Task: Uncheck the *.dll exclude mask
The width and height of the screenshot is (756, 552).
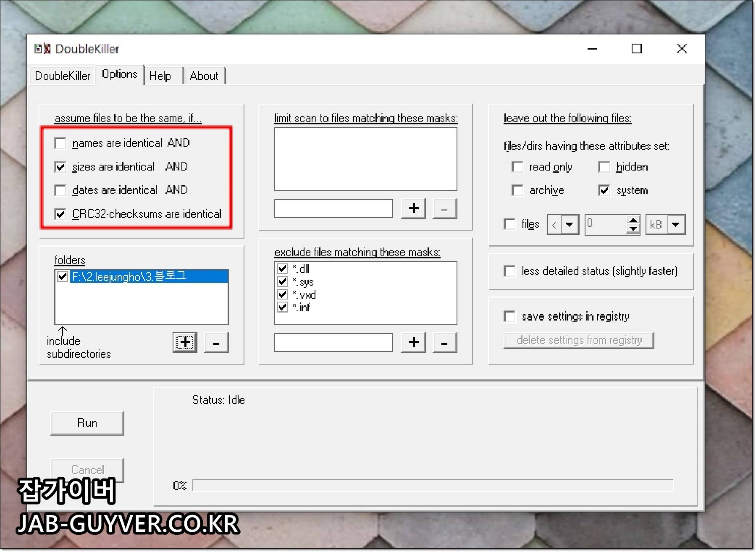Action: click(283, 268)
